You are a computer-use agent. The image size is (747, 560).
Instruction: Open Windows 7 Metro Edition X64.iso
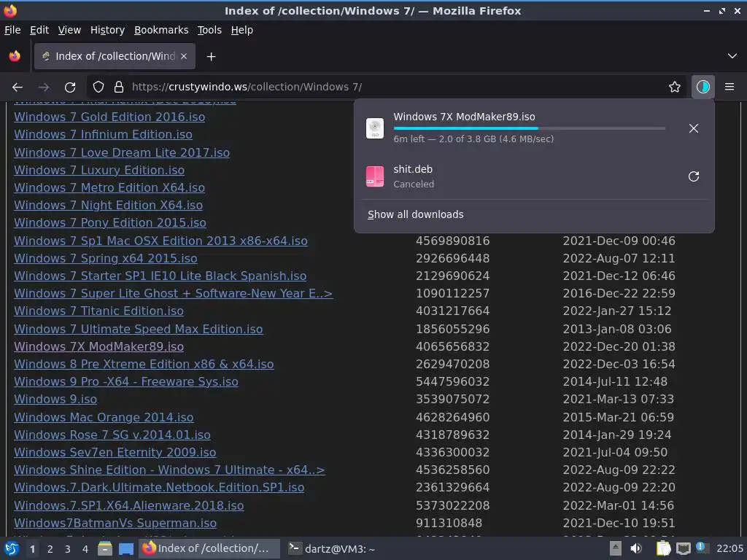click(x=109, y=187)
